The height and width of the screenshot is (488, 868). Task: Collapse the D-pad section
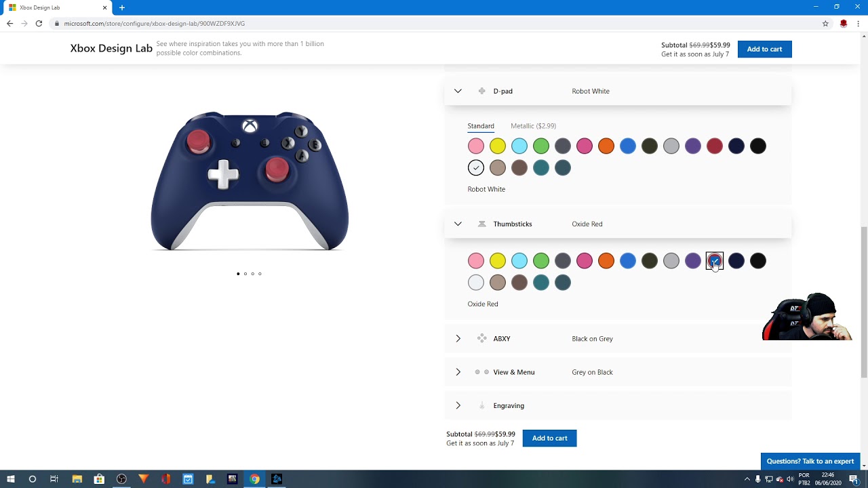click(458, 91)
